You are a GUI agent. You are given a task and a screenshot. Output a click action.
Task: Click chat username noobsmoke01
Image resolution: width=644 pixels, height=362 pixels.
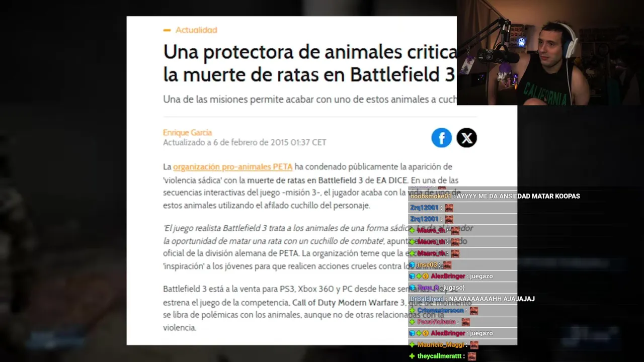(x=431, y=197)
